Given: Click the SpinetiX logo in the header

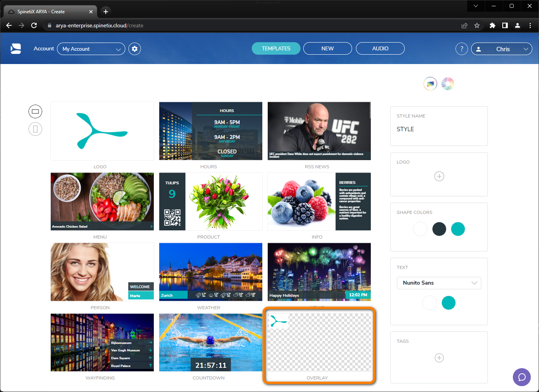Looking at the screenshot, I should [x=16, y=48].
